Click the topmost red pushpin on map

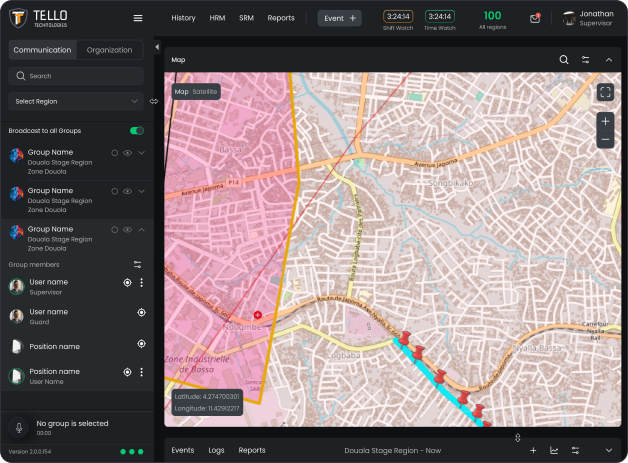pyautogui.click(x=405, y=338)
